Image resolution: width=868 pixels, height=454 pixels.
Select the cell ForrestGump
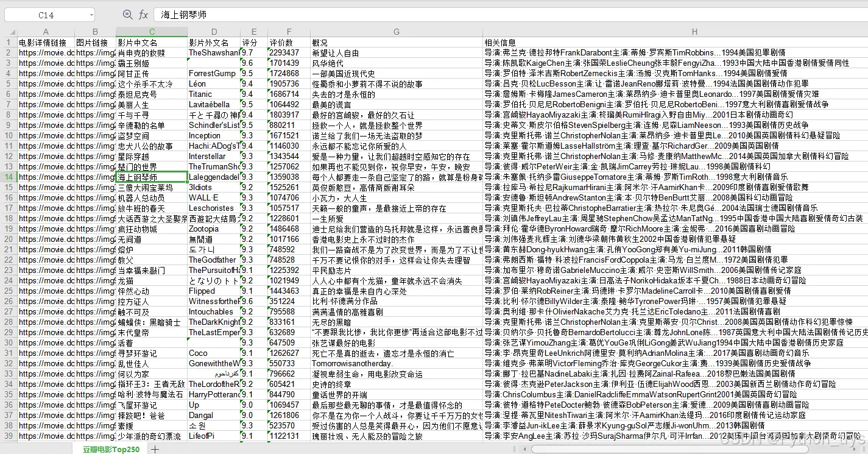click(x=213, y=74)
